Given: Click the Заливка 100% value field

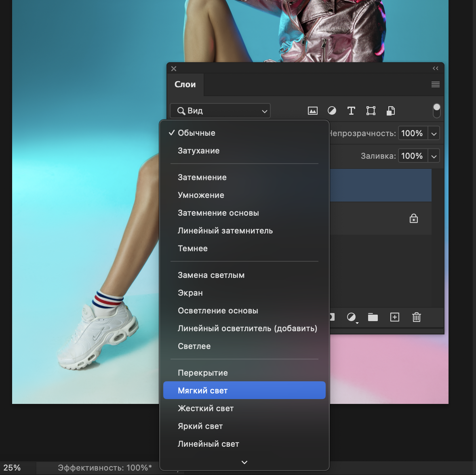Looking at the screenshot, I should click(413, 156).
